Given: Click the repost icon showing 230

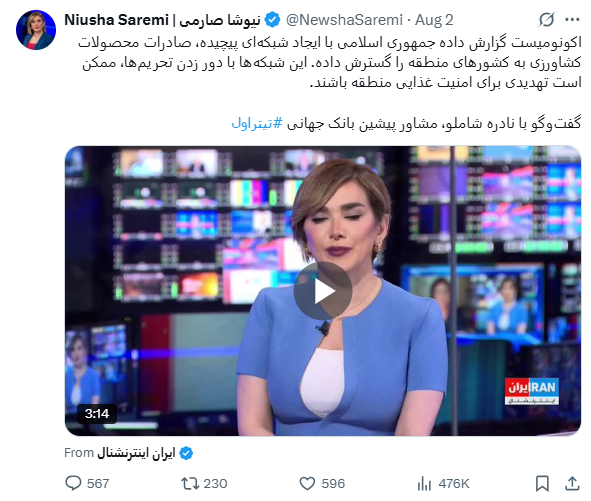Looking at the screenshot, I should pyautogui.click(x=190, y=483).
